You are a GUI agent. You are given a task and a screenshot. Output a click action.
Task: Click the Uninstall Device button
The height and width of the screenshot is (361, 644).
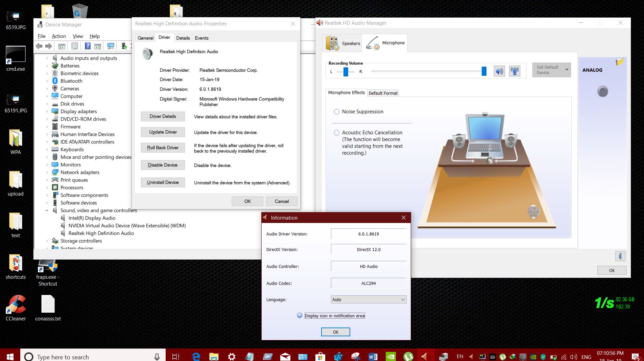(163, 182)
